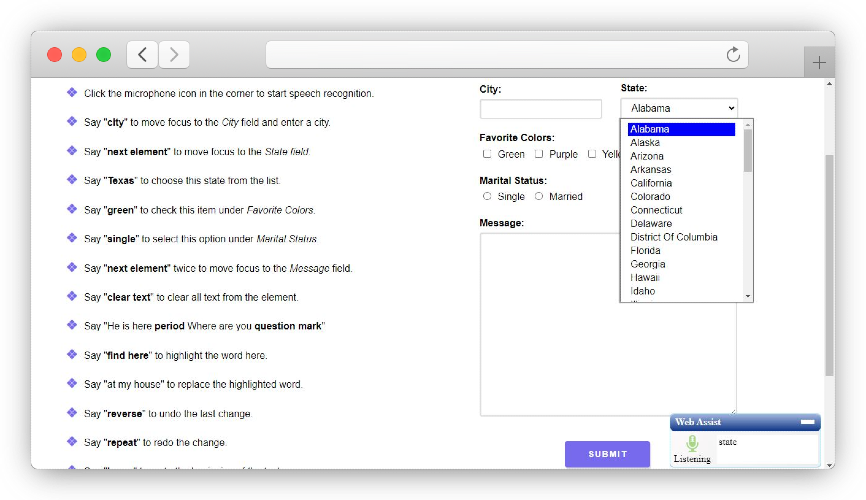
Task: Click the "Listening" status text
Action: 692,459
